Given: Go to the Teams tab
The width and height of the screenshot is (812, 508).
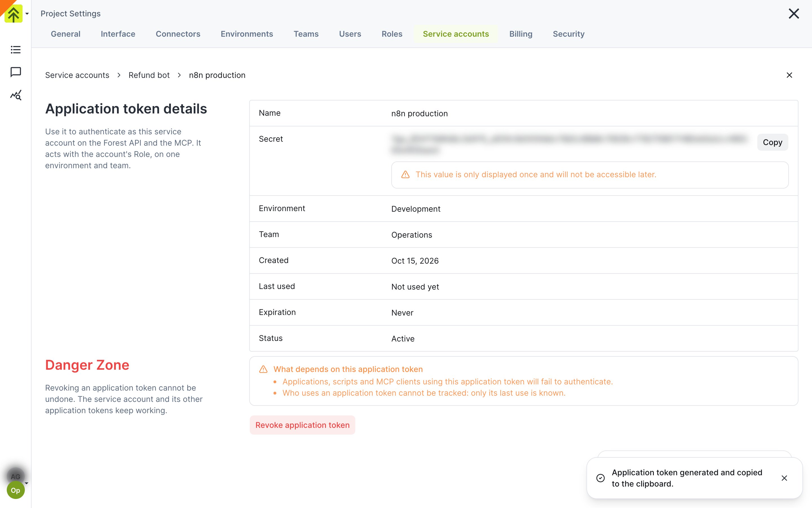Looking at the screenshot, I should coord(306,34).
